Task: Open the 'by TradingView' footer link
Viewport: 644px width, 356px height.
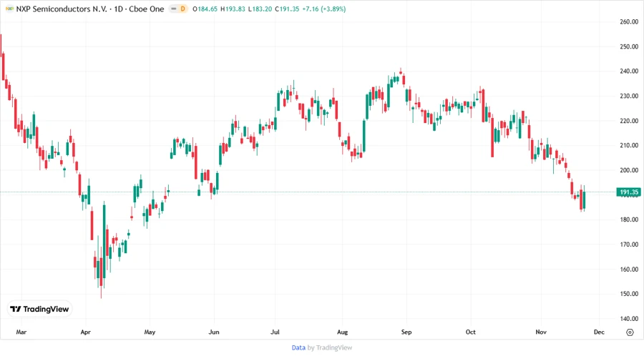Action: click(x=330, y=347)
